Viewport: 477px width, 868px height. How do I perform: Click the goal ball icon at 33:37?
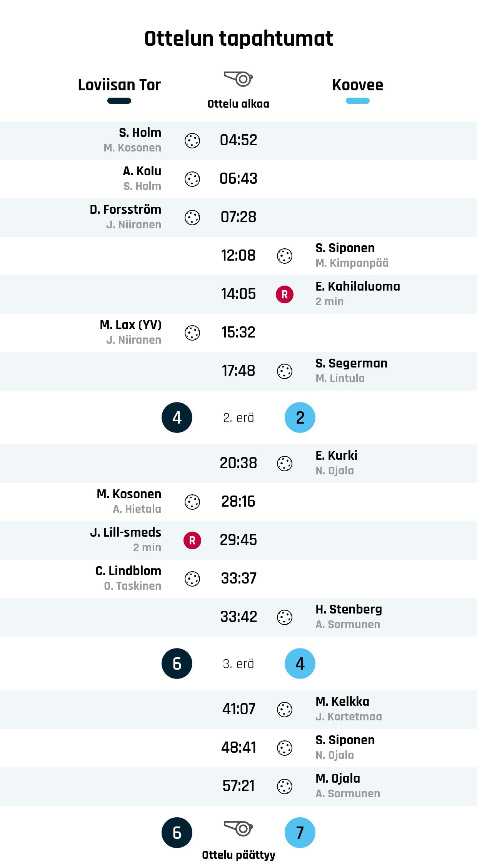[192, 579]
